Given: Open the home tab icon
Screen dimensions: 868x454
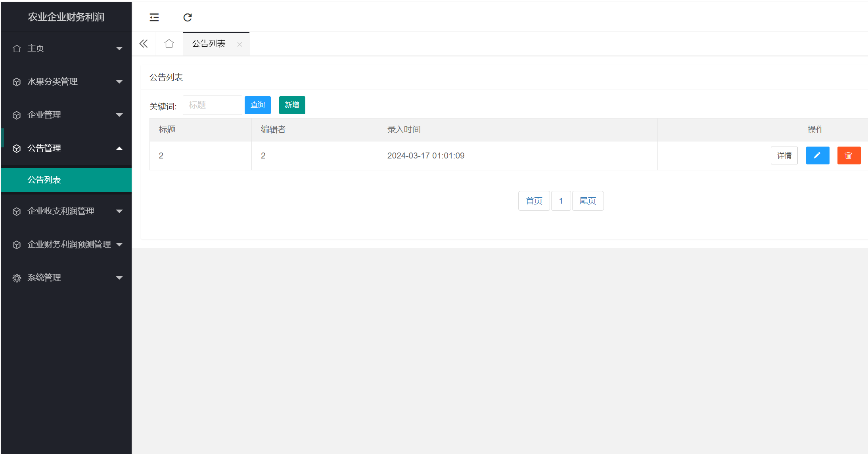Looking at the screenshot, I should [169, 44].
